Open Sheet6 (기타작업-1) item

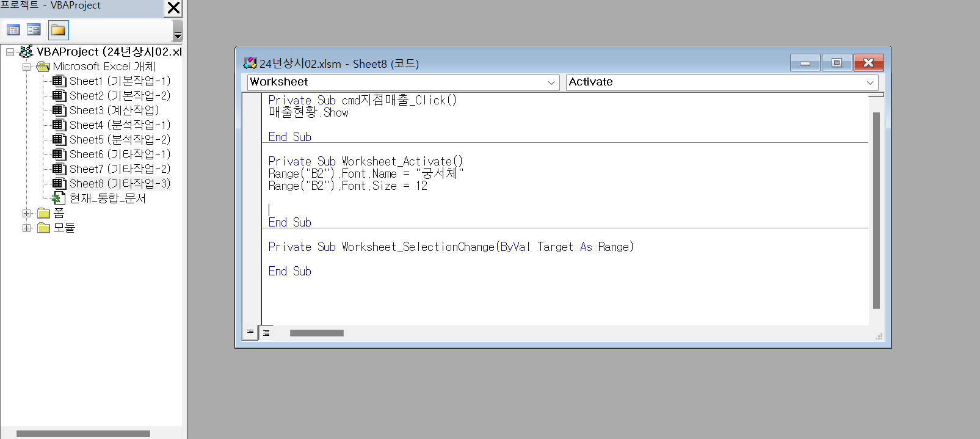[x=119, y=154]
